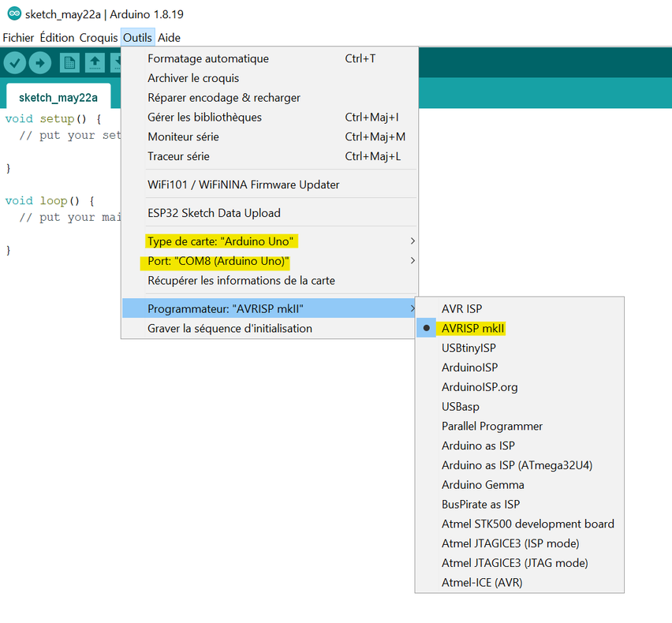Screen dimensions: 672x623
Task: Click the Verify checkmark icon
Action: coord(15,62)
